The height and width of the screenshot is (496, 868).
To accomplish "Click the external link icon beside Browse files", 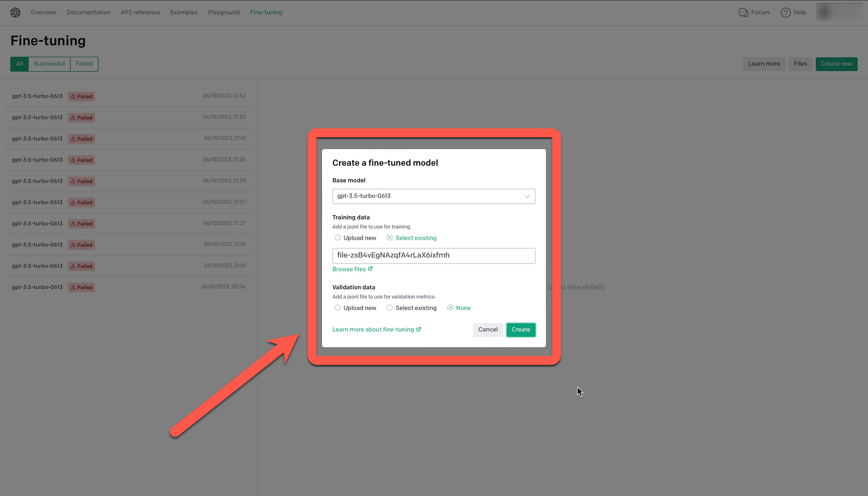I will [370, 269].
